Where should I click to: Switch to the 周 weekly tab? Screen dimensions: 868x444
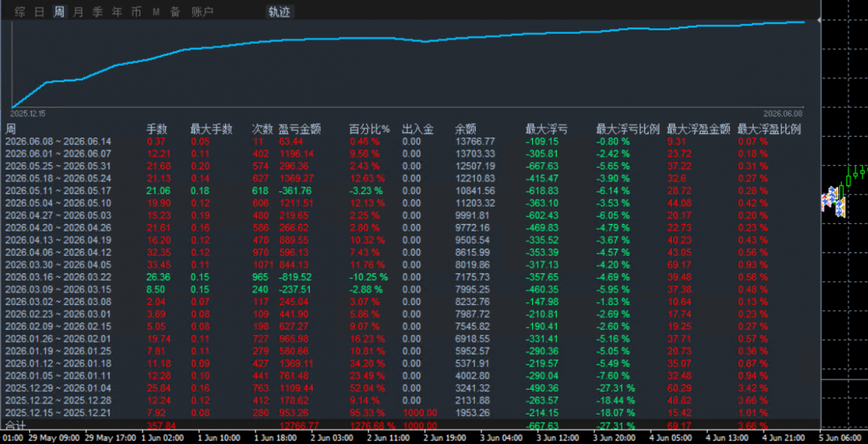(x=59, y=12)
